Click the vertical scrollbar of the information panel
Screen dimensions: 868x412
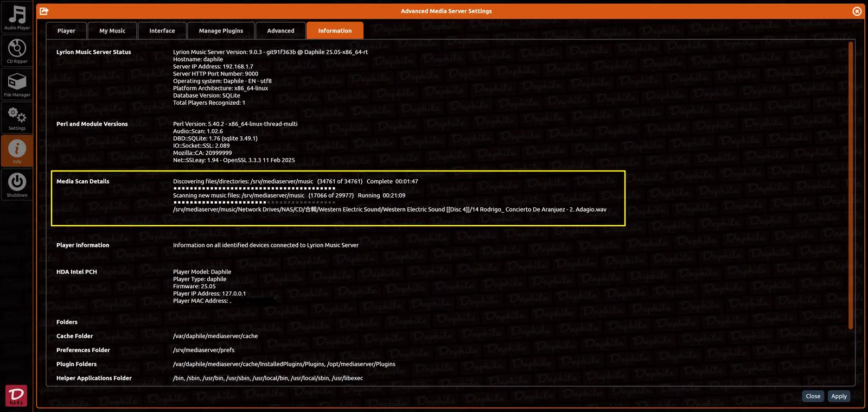tap(851, 186)
